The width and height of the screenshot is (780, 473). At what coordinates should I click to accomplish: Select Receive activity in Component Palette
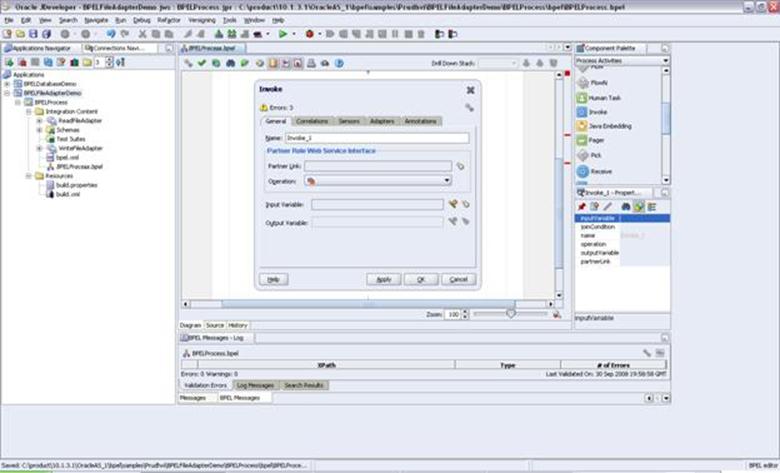coord(594,172)
